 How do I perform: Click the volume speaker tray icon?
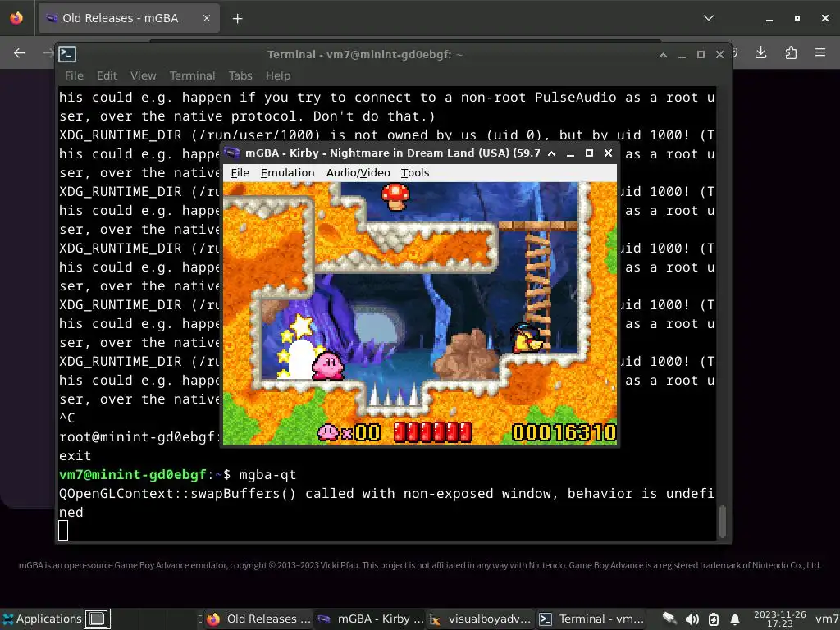[692, 619]
